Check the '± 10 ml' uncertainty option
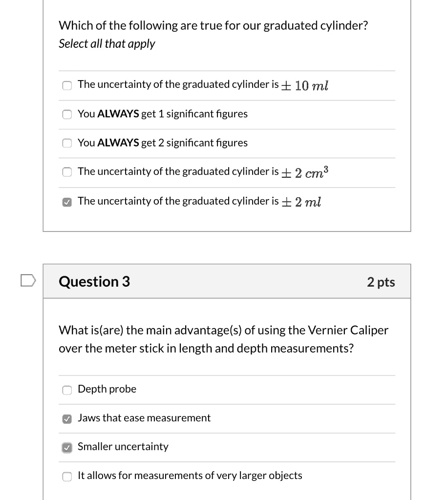The image size is (448, 500). click(67, 85)
